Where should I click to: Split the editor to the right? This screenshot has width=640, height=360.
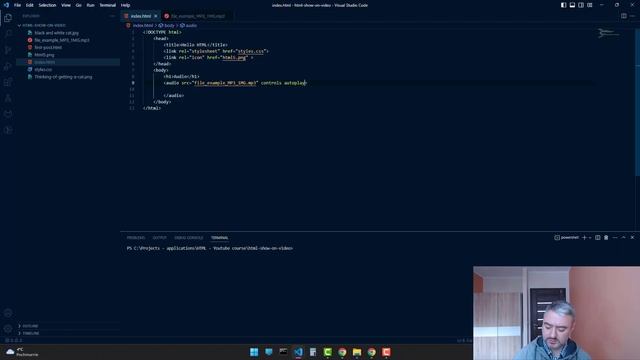(x=624, y=16)
